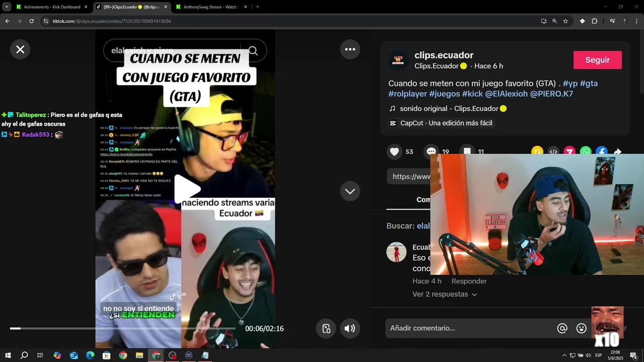Viewport: 644px width, 362px height.
Task: Open notification center icon
Action: pyautogui.click(x=633, y=355)
